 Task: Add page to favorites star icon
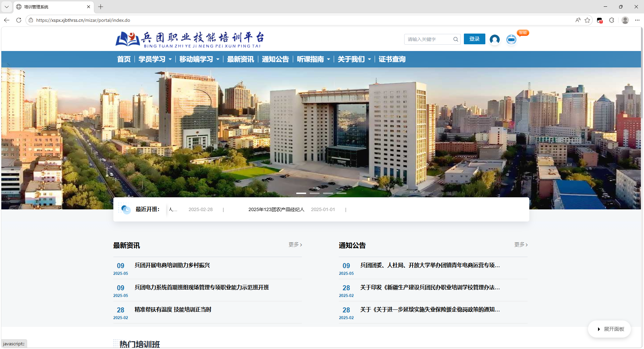click(587, 20)
